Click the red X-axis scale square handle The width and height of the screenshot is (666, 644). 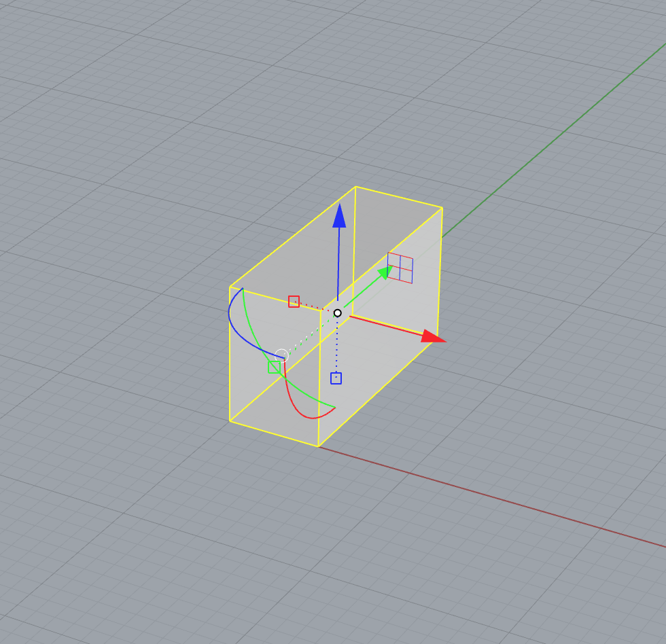click(x=294, y=302)
